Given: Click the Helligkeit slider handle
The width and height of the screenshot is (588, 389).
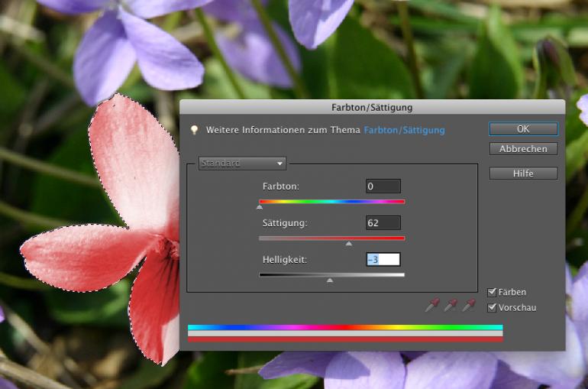Looking at the screenshot, I should click(330, 280).
